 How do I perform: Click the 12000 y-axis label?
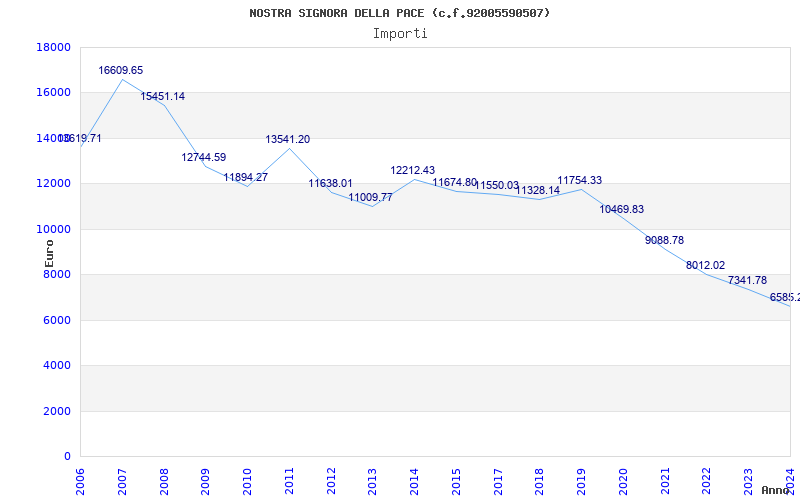click(x=53, y=184)
